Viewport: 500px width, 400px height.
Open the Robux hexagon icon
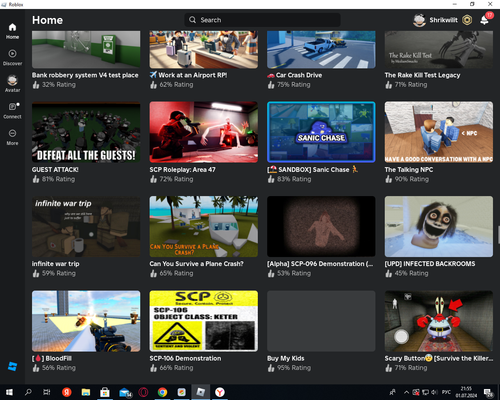467,20
